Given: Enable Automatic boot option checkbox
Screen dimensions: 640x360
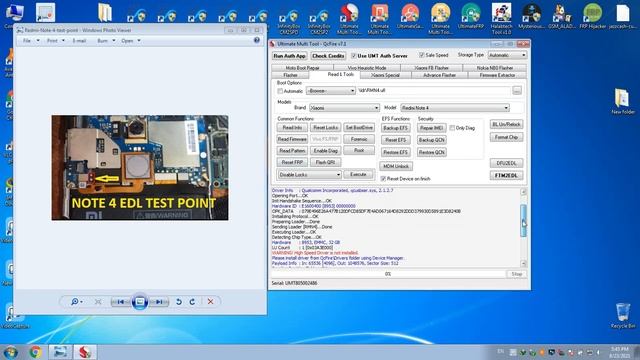Looking at the screenshot, I should (280, 91).
